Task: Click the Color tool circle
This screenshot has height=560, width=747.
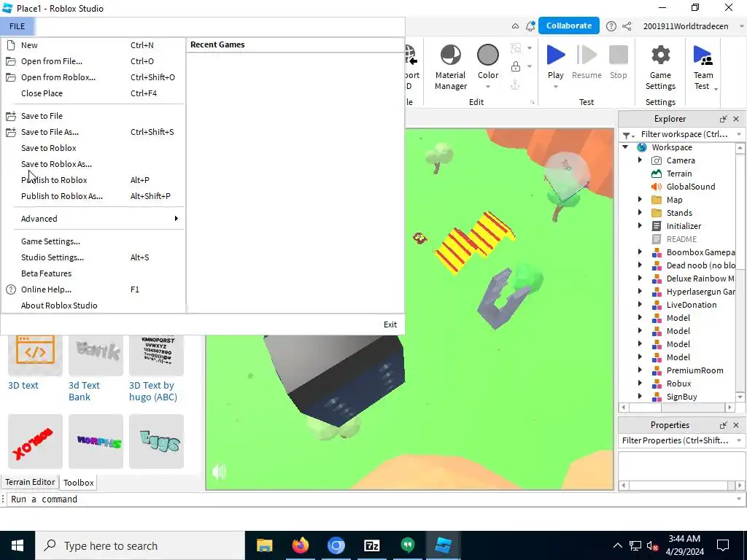Action: (488, 55)
